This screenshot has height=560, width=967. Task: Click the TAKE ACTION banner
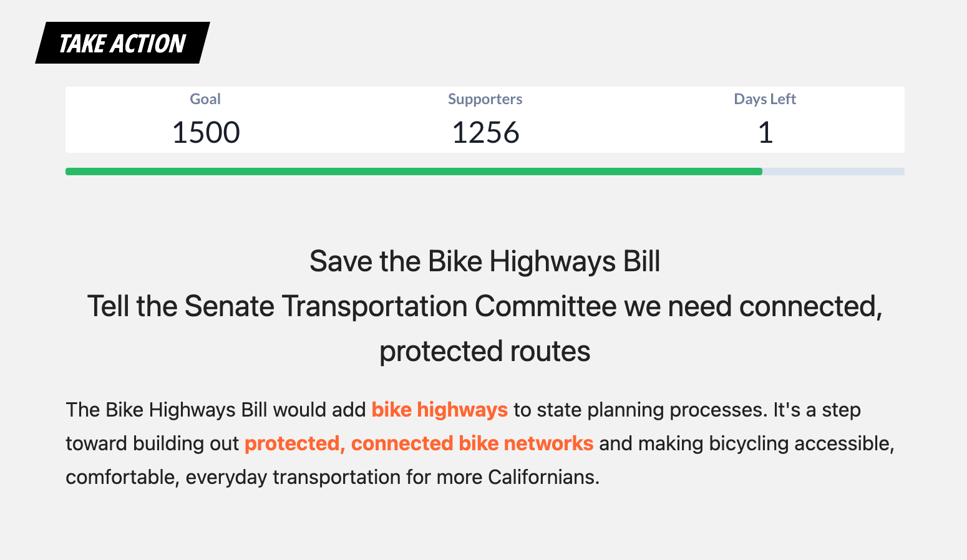(122, 43)
